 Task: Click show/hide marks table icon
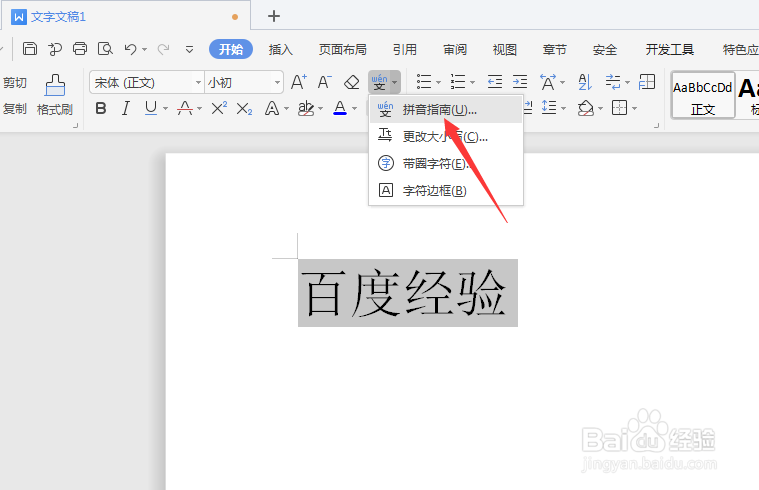click(x=647, y=82)
